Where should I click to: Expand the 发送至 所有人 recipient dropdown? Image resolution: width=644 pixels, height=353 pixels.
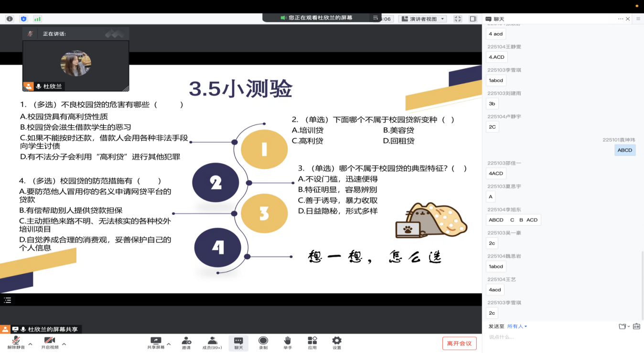point(517,326)
